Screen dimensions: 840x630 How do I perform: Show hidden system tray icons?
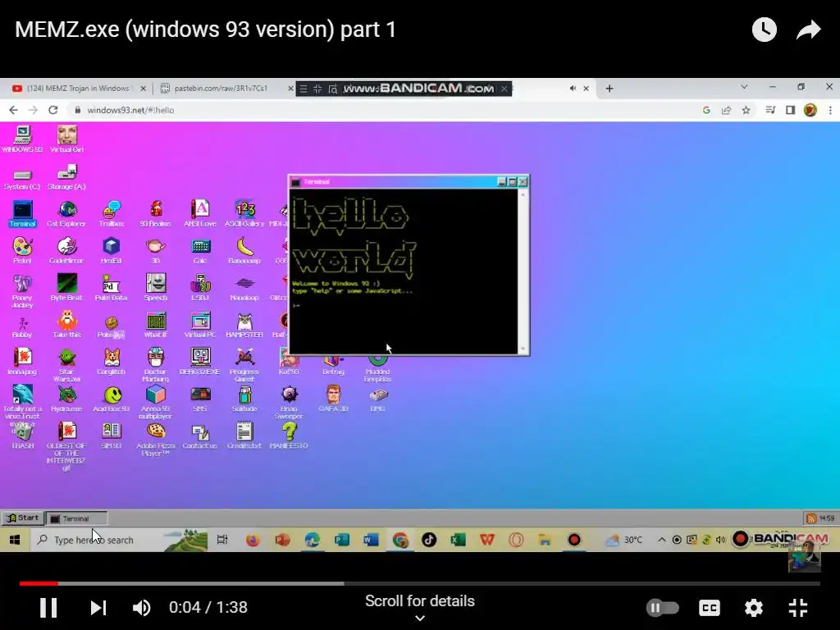tap(662, 540)
